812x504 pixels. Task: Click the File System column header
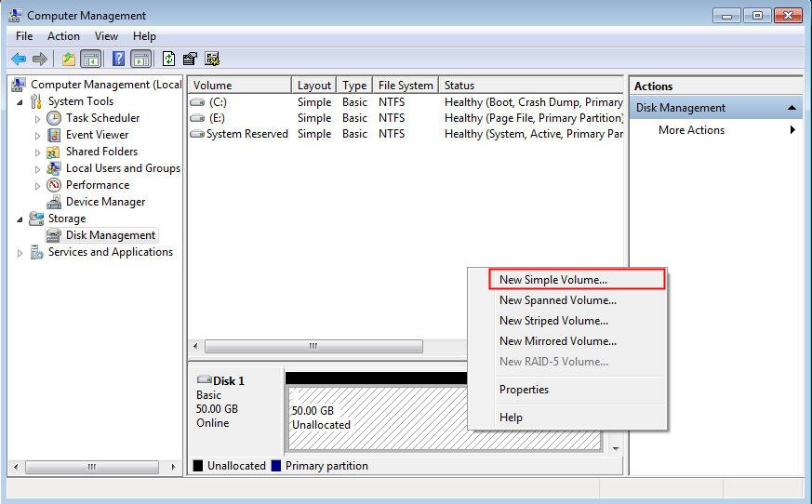pos(406,85)
